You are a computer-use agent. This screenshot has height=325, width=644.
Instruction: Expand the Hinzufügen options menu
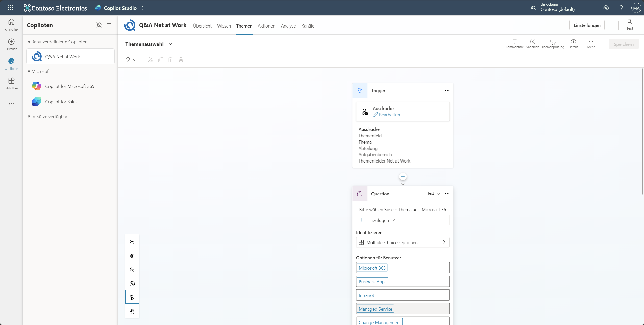click(393, 220)
